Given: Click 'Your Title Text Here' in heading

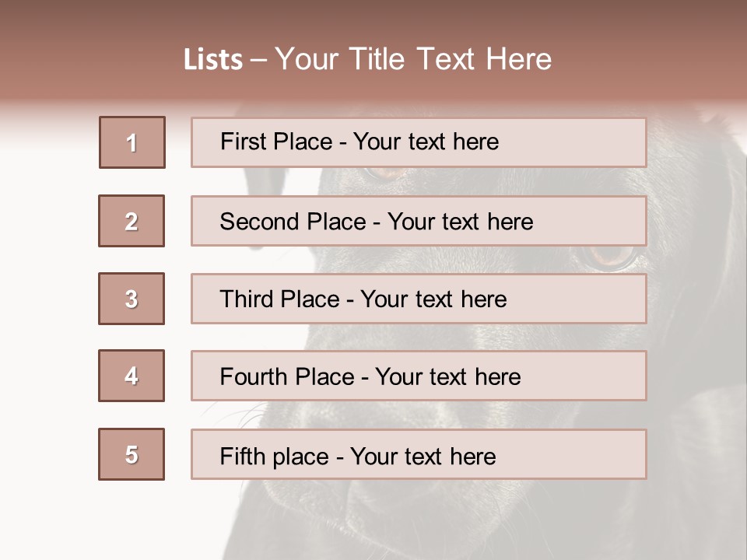Looking at the screenshot, I should click(x=413, y=59).
